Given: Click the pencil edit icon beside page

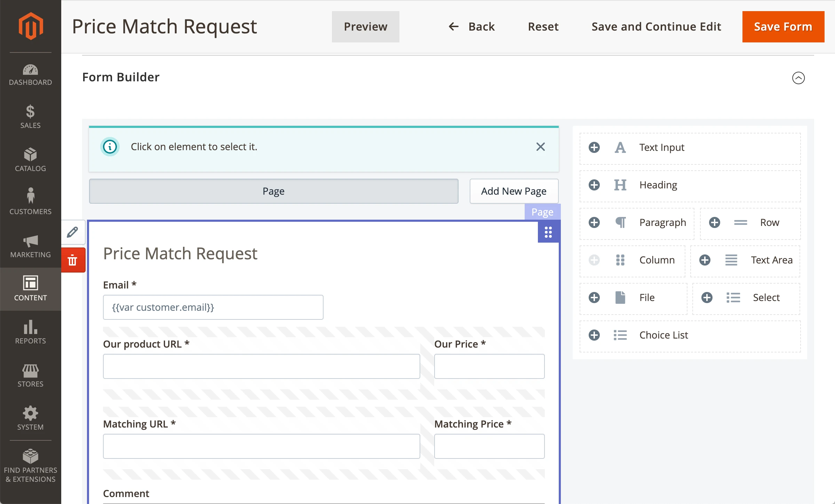Looking at the screenshot, I should pos(73,232).
